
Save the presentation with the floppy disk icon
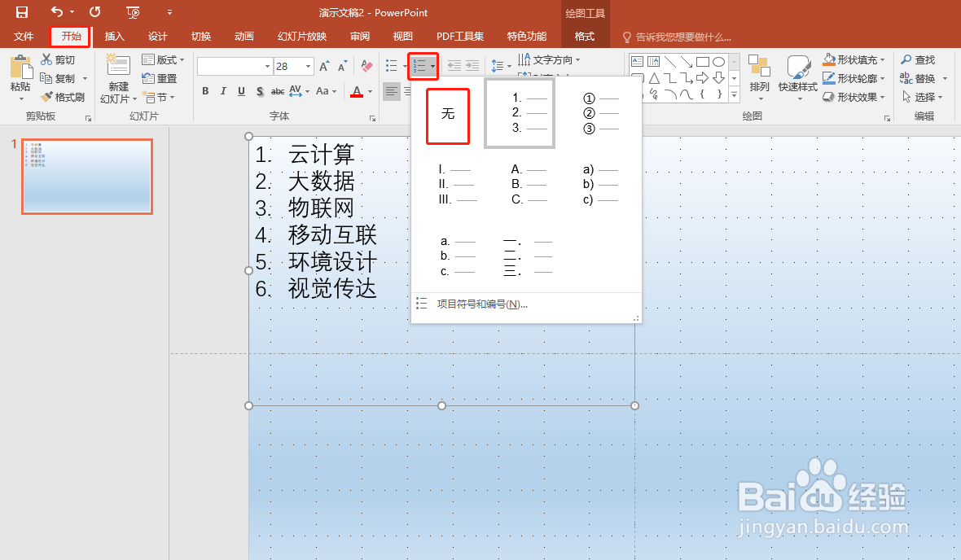pyautogui.click(x=21, y=12)
